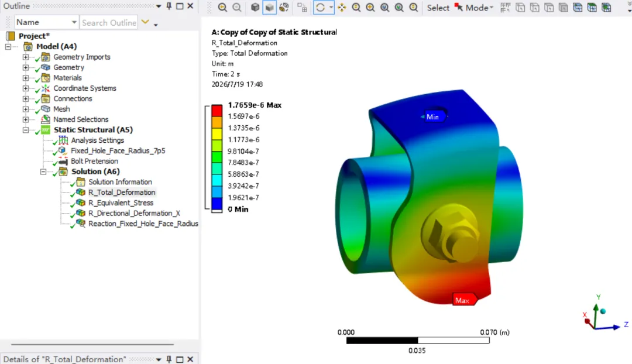Click the show mesh/vertices icon
Viewport: 632px width, 364px height.
pos(302,8)
